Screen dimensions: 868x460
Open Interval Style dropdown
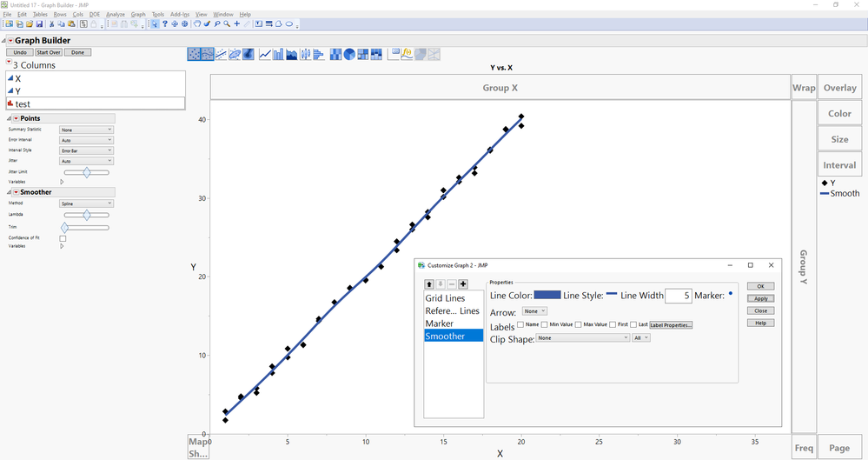click(x=86, y=150)
